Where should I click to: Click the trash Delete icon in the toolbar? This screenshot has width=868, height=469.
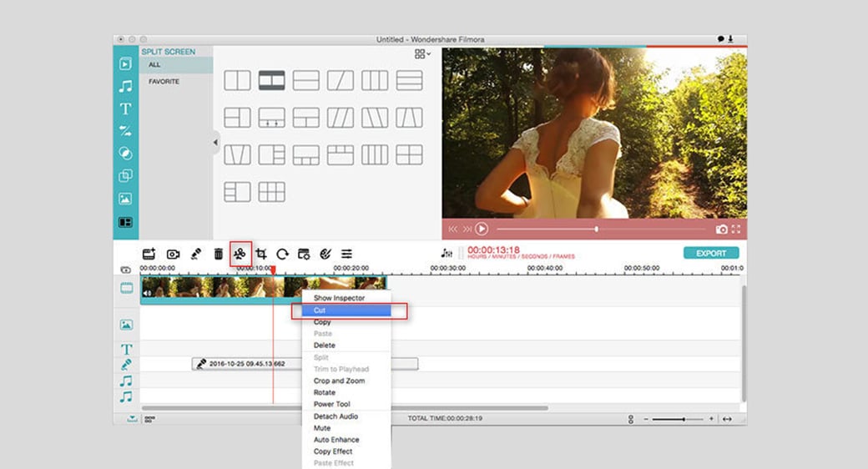(x=218, y=254)
